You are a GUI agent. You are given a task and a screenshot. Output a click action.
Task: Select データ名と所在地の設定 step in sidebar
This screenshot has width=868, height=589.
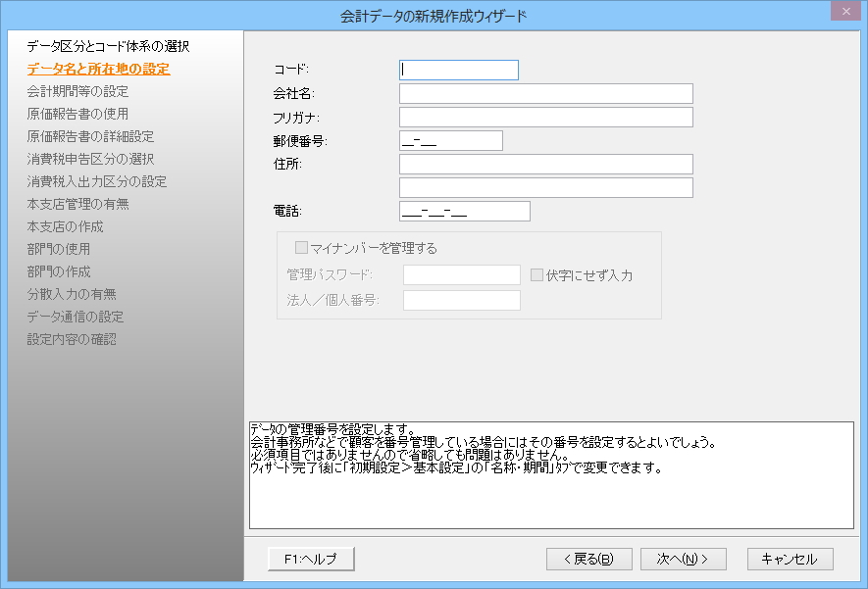tap(98, 69)
